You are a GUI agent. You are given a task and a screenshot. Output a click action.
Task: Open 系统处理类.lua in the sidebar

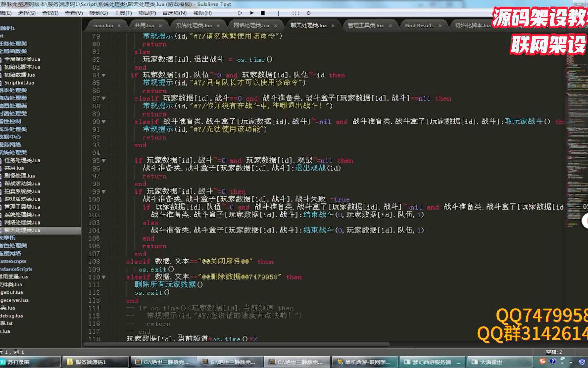click(x=22, y=215)
